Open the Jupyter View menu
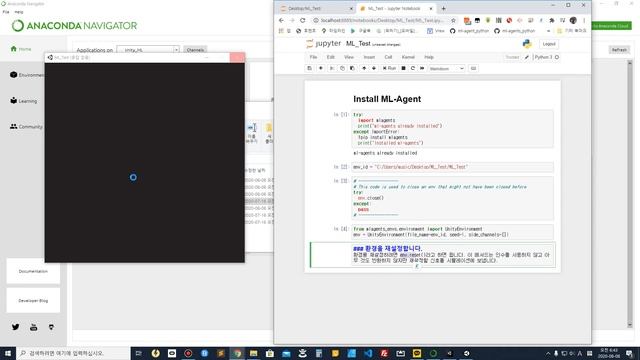 coord(349,57)
